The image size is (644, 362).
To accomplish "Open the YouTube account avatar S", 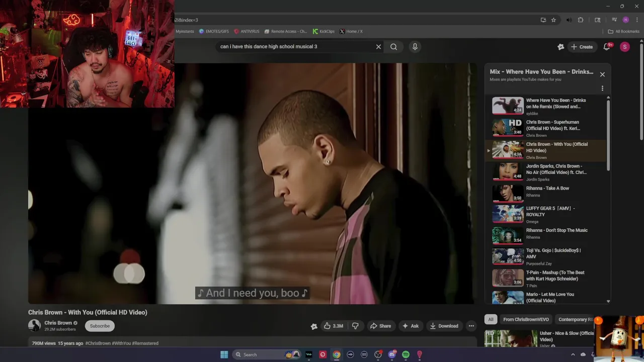I will [625, 47].
